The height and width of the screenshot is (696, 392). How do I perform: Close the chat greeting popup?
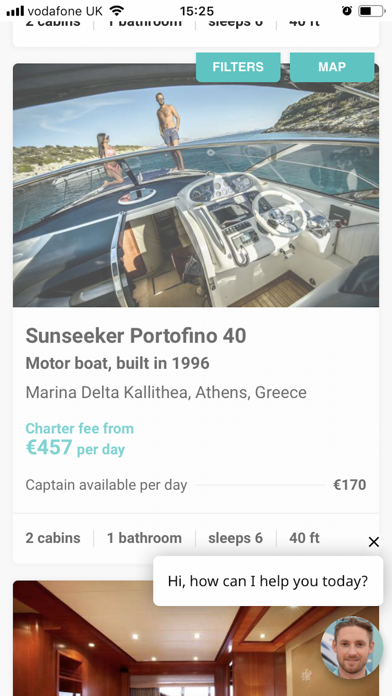click(374, 542)
